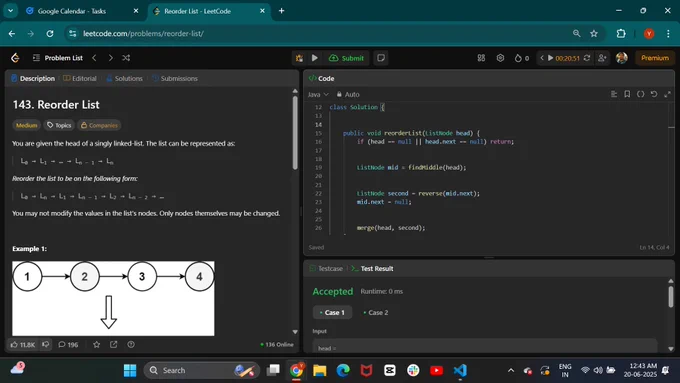The height and width of the screenshot is (383, 680).
Task: Open Visual Studio Code from taskbar
Action: point(460,370)
